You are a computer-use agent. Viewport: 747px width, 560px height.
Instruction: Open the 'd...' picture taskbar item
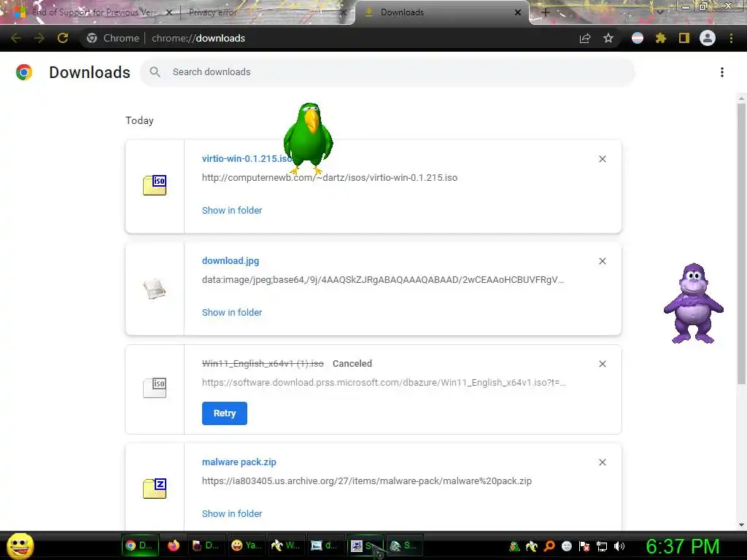point(325,545)
